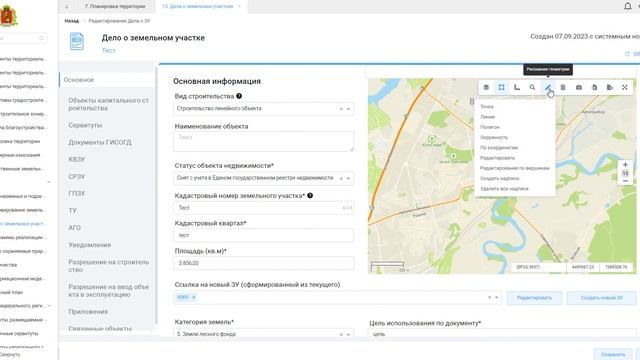Image resolution: width=640 pixels, height=360 pixels.
Task: Clear the Категория земель selection
Action: (x=341, y=334)
